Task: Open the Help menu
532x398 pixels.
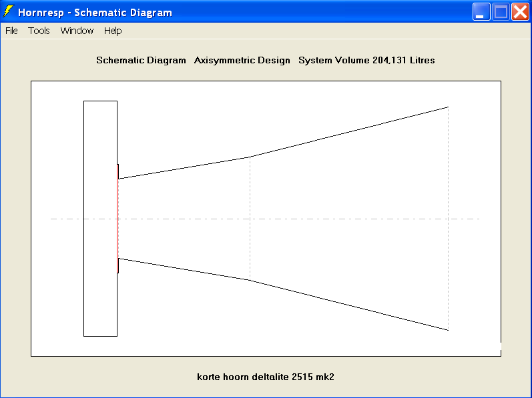Action: tap(113, 31)
